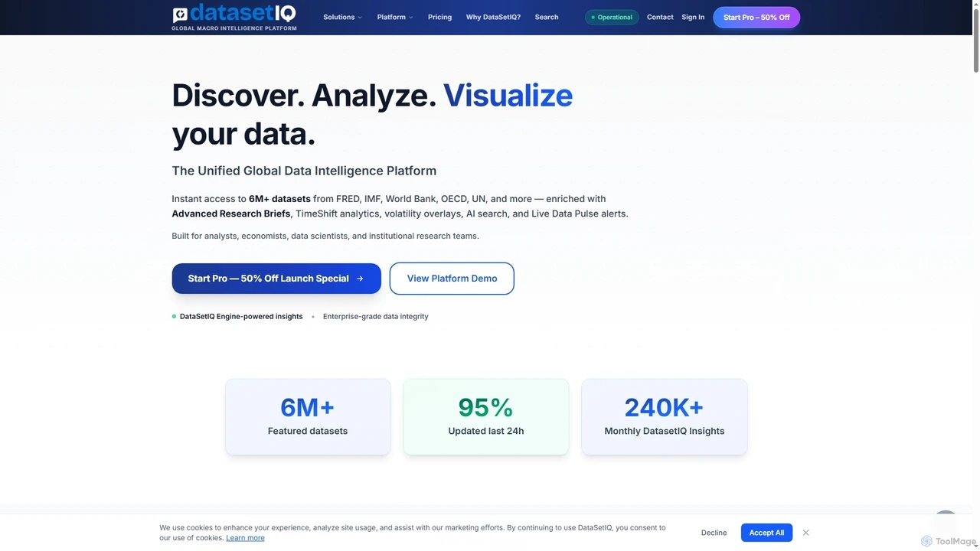Expand the Platform dropdown menu
The image size is (980, 551).
(x=394, y=17)
